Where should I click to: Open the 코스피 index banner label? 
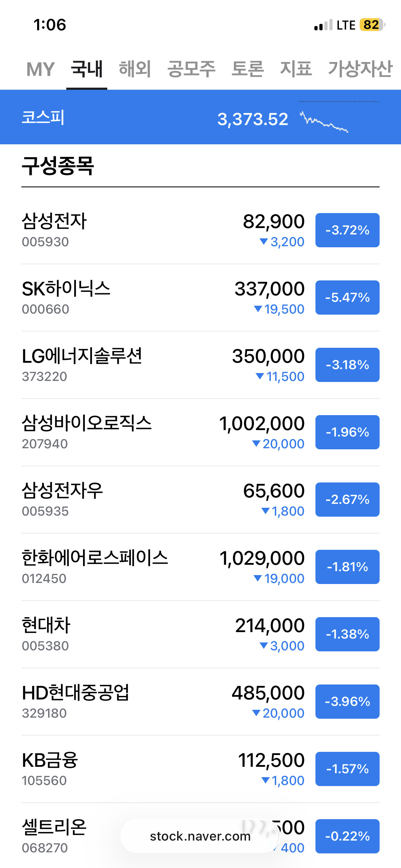(43, 118)
